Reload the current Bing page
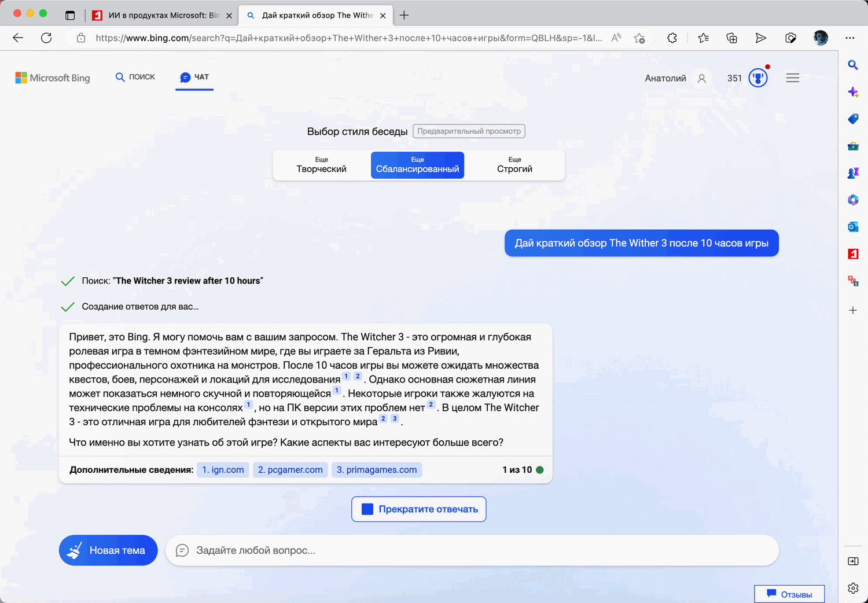868x603 pixels. (x=46, y=38)
